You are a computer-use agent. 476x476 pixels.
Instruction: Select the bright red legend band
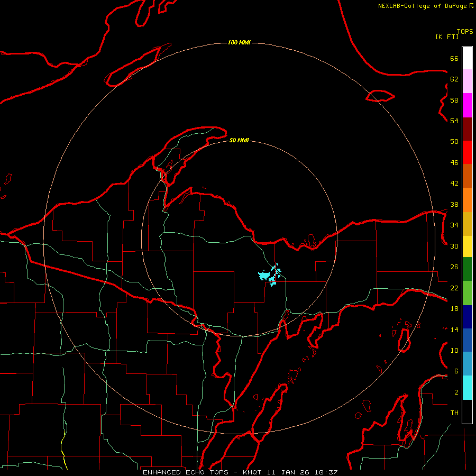[x=467, y=153]
